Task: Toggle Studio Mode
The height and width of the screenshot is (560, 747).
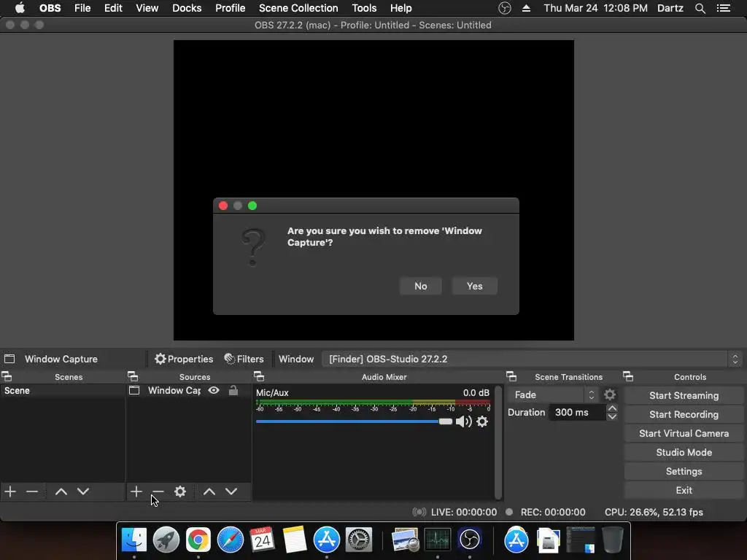Action: click(x=684, y=452)
